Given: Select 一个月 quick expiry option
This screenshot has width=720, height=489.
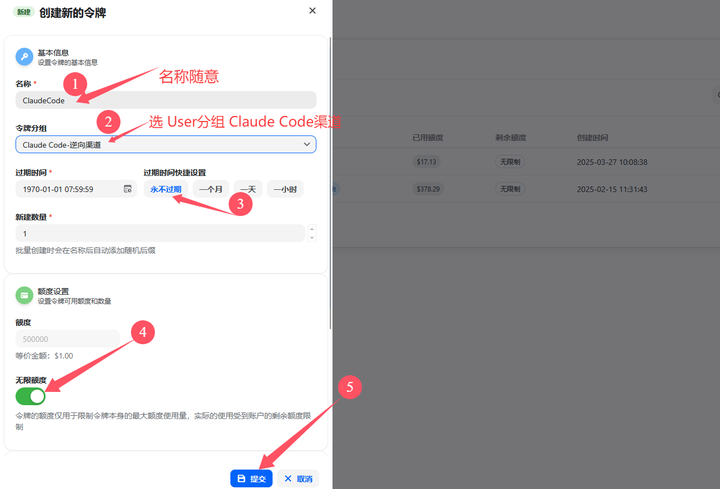Looking at the screenshot, I should click(211, 189).
